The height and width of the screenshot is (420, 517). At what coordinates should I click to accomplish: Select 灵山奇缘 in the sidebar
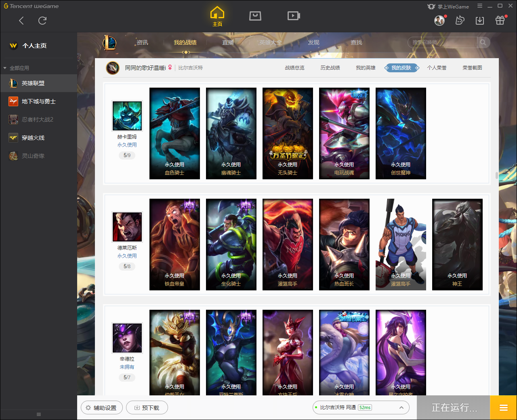(38, 156)
